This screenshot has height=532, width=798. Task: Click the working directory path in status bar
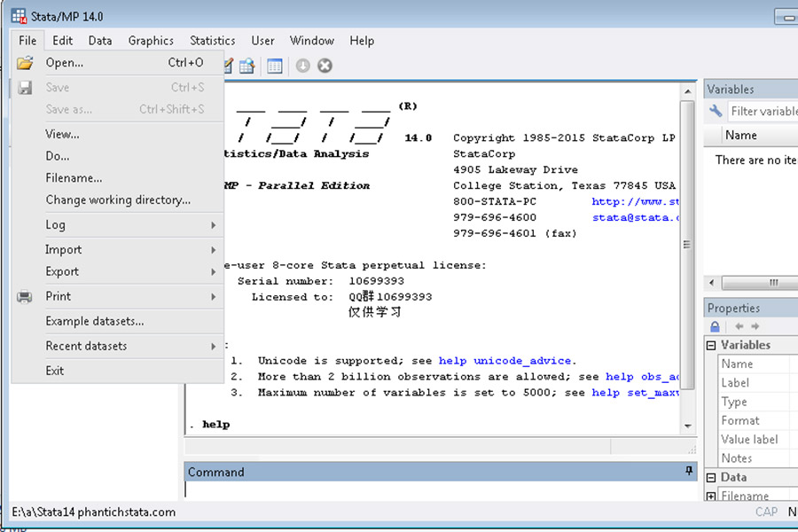point(94,512)
